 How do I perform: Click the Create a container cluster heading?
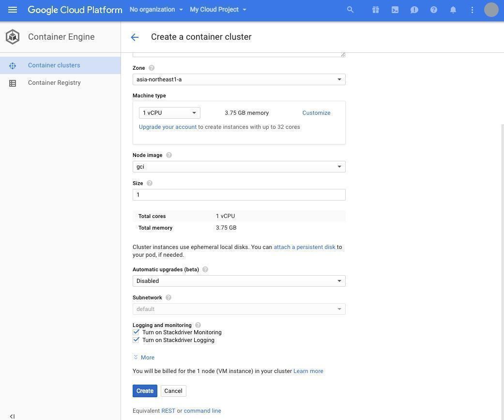point(201,37)
